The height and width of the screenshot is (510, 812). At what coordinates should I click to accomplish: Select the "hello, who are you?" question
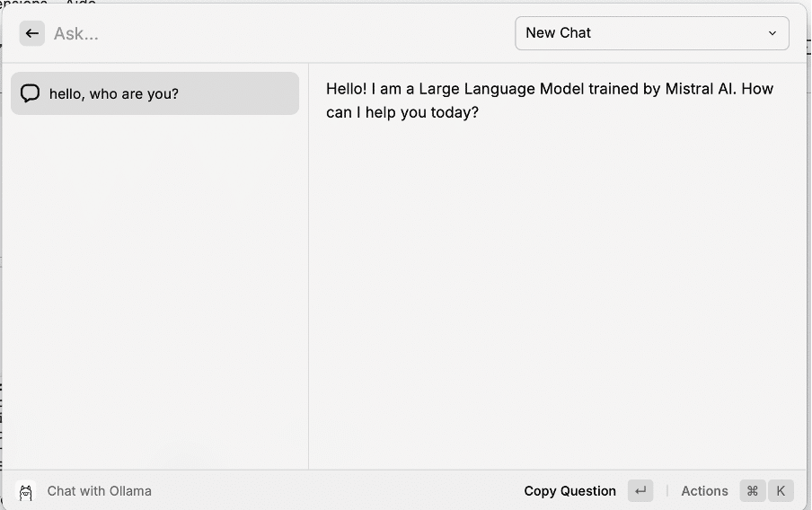click(x=114, y=93)
